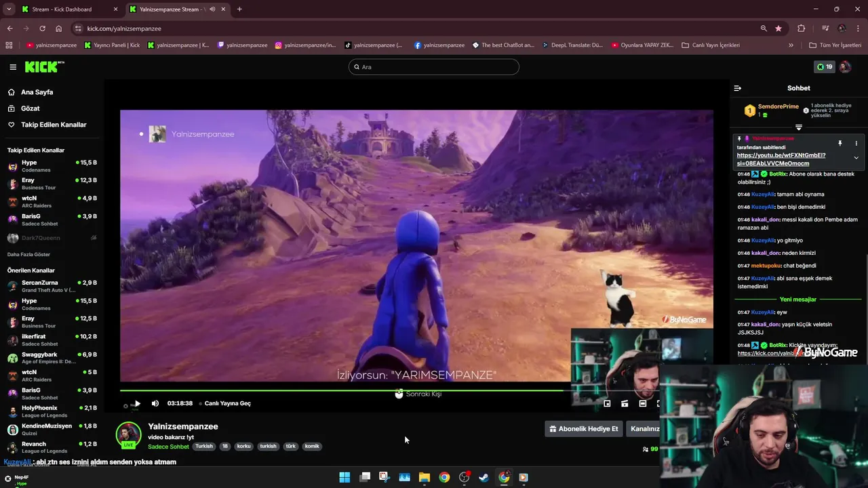Open ilkerfirat recommended channel

pos(52,340)
